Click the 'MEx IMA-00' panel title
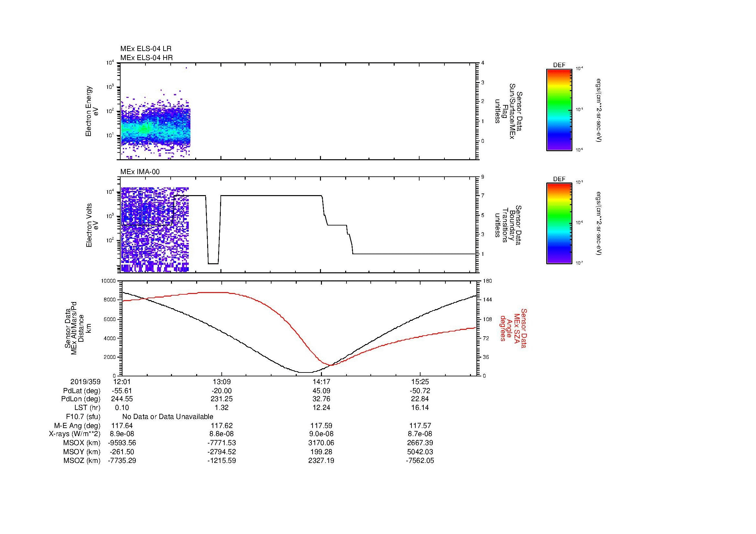 coord(140,172)
